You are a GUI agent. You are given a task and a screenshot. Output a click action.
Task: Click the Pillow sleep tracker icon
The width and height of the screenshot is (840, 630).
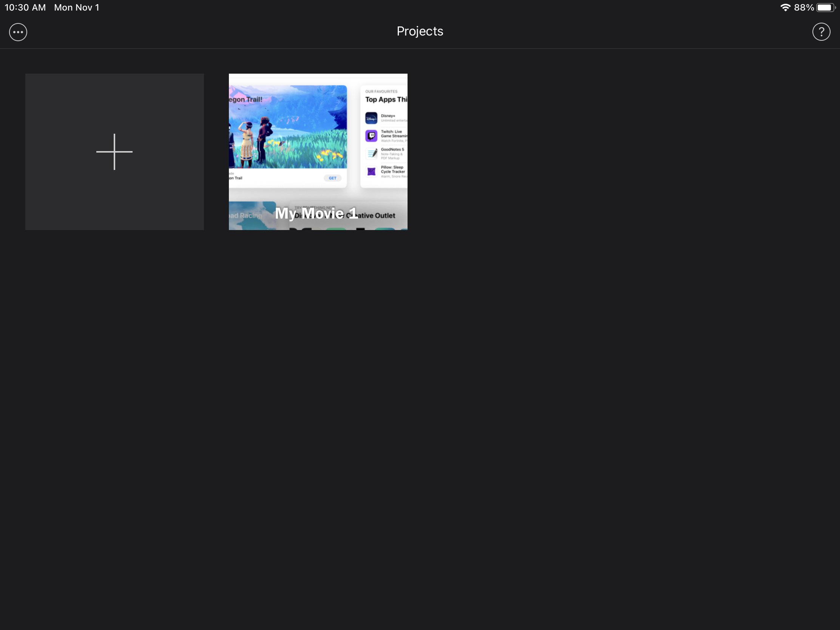(371, 171)
